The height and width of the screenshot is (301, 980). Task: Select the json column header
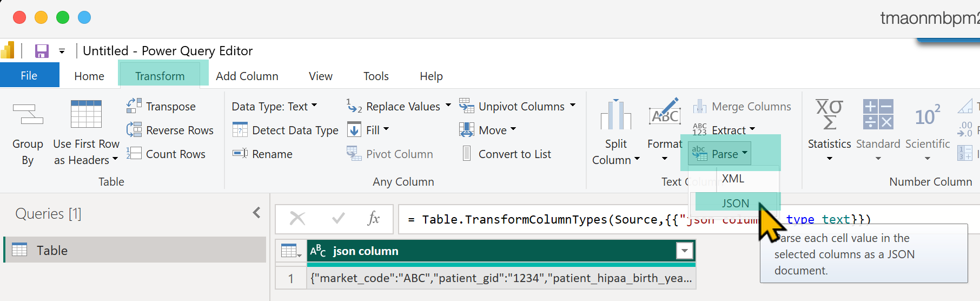click(x=501, y=251)
